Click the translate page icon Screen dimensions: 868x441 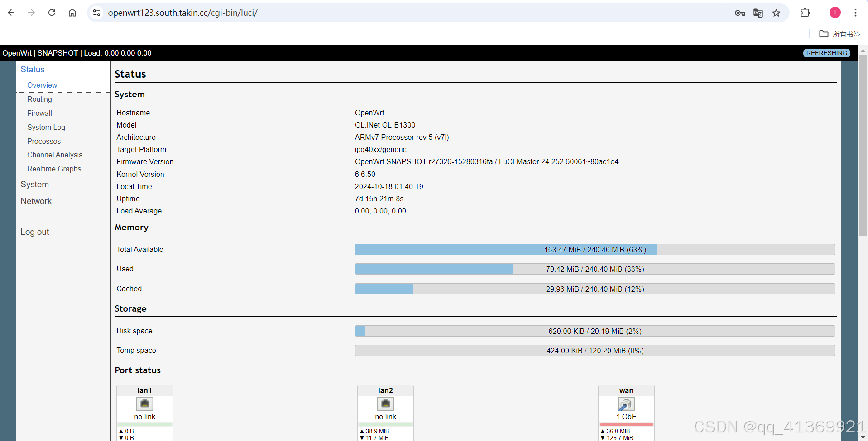pos(758,13)
